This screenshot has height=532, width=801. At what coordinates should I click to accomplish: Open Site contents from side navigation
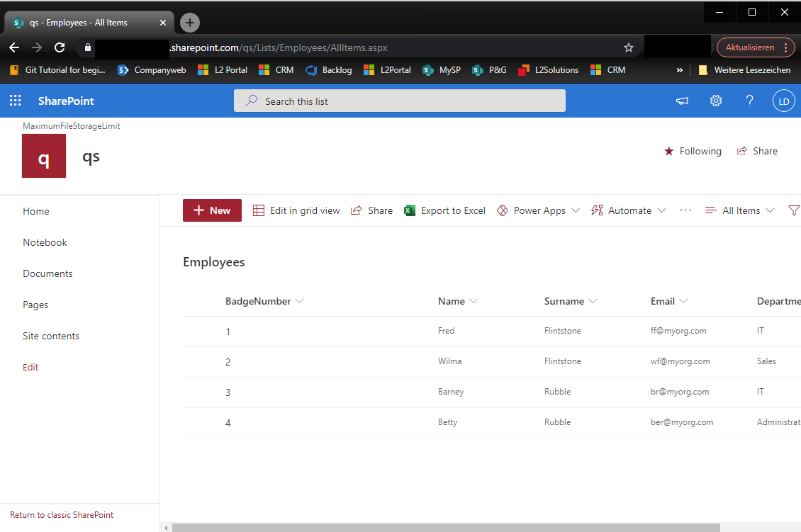tap(51, 336)
